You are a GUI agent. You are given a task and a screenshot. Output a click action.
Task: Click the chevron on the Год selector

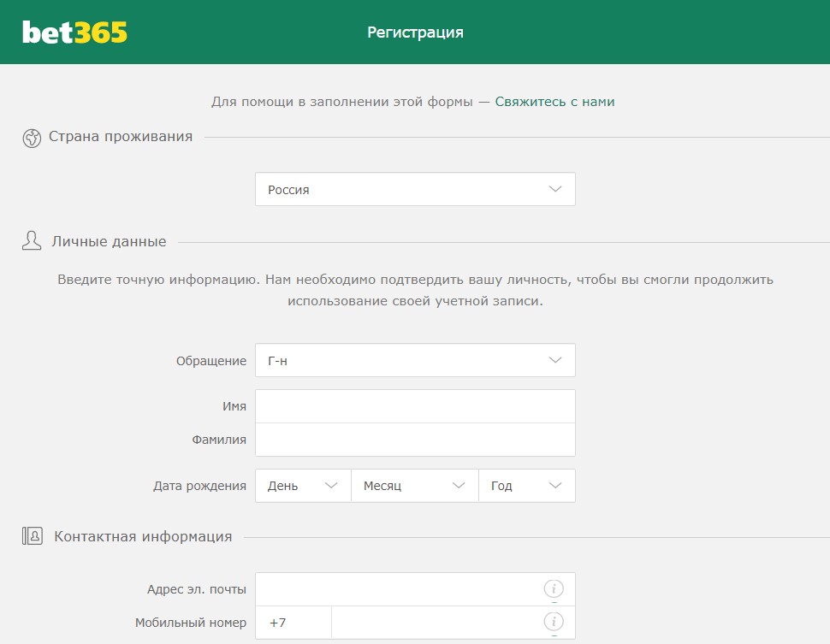tap(554, 485)
